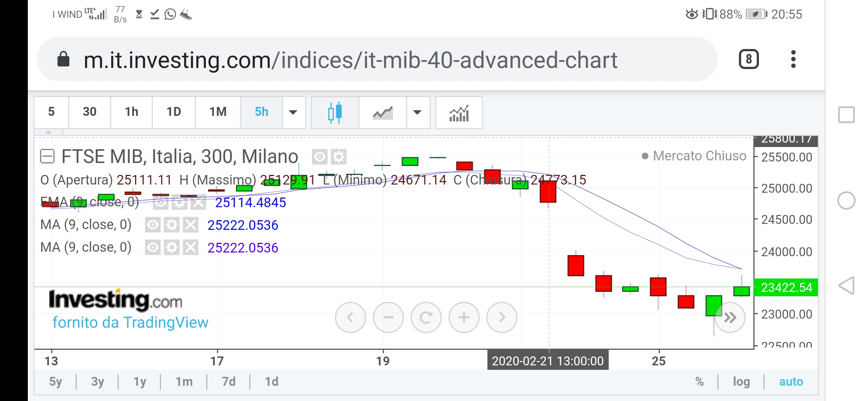Viewport: 868px width, 401px height.
Task: Tap the browser address bar URL
Action: (351, 60)
